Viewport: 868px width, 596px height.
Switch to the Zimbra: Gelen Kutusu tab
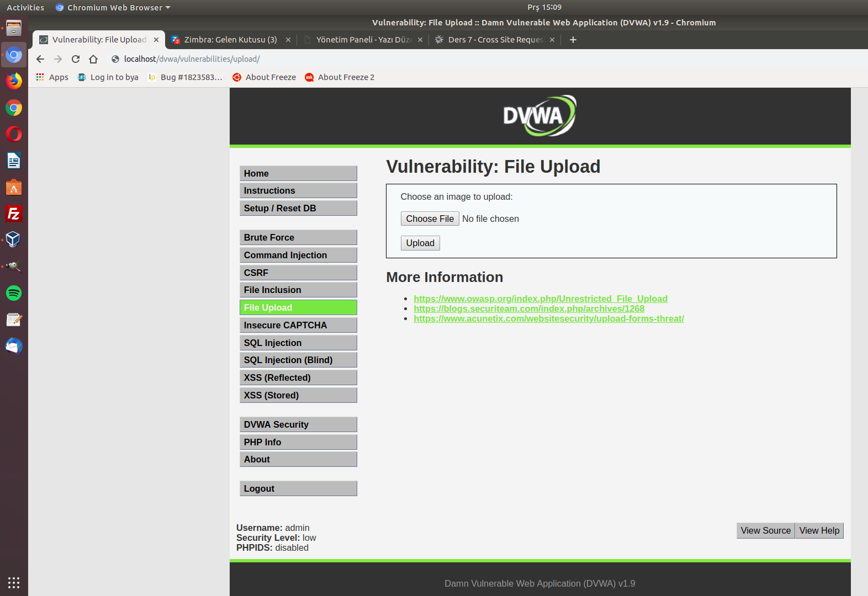(231, 40)
